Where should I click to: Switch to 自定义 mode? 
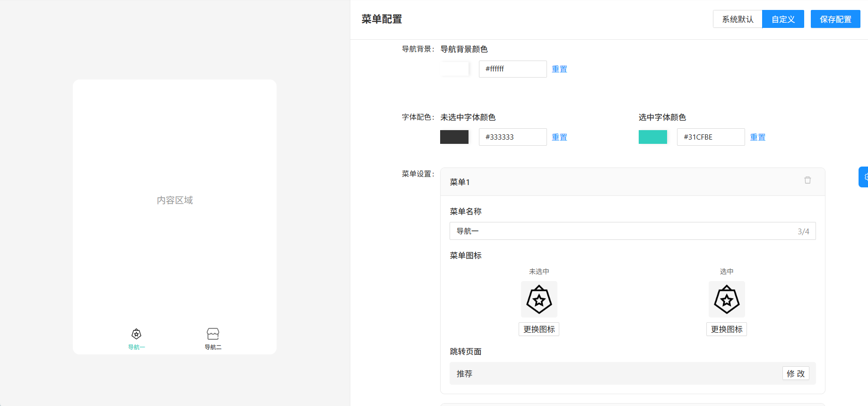(x=783, y=19)
